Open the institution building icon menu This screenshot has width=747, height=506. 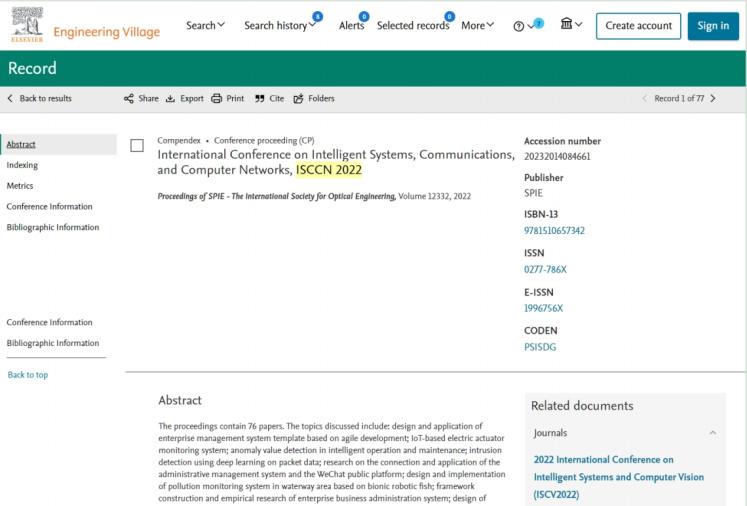(x=566, y=25)
